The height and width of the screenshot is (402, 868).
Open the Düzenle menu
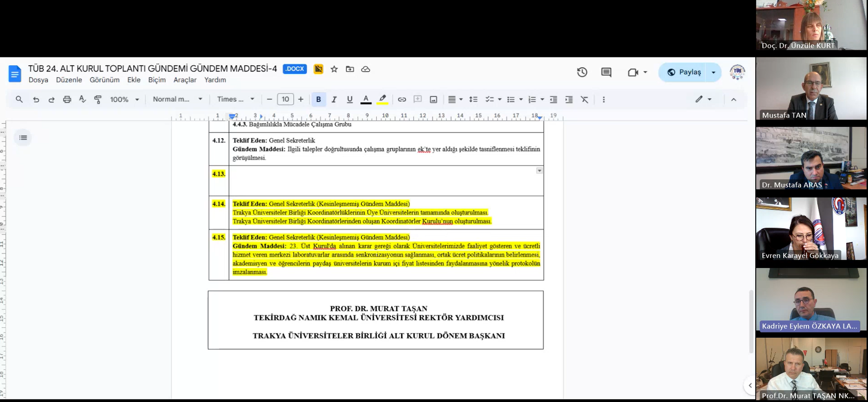pos(69,80)
